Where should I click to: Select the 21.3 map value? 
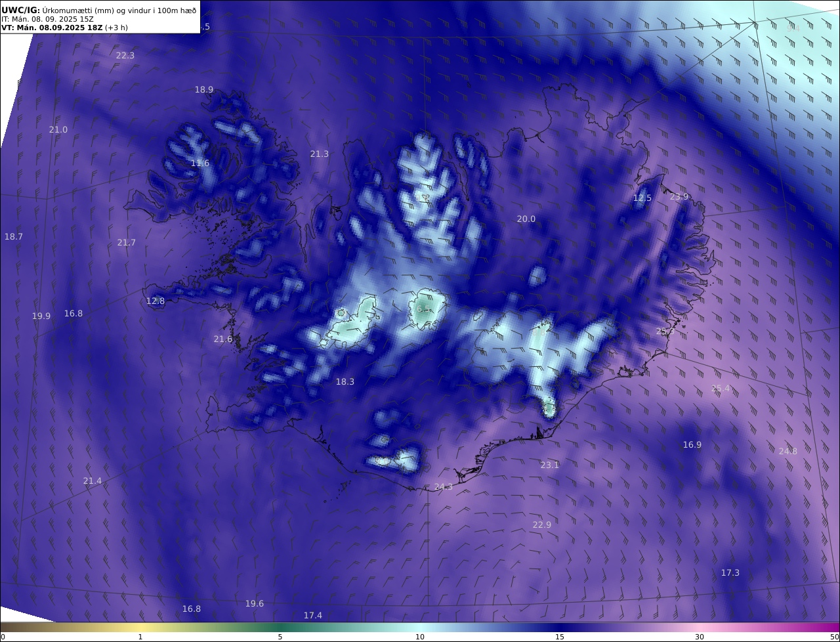320,154
